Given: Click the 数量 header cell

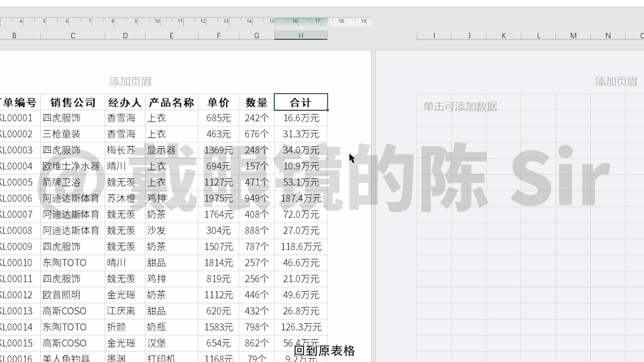Looking at the screenshot, I should tap(257, 102).
